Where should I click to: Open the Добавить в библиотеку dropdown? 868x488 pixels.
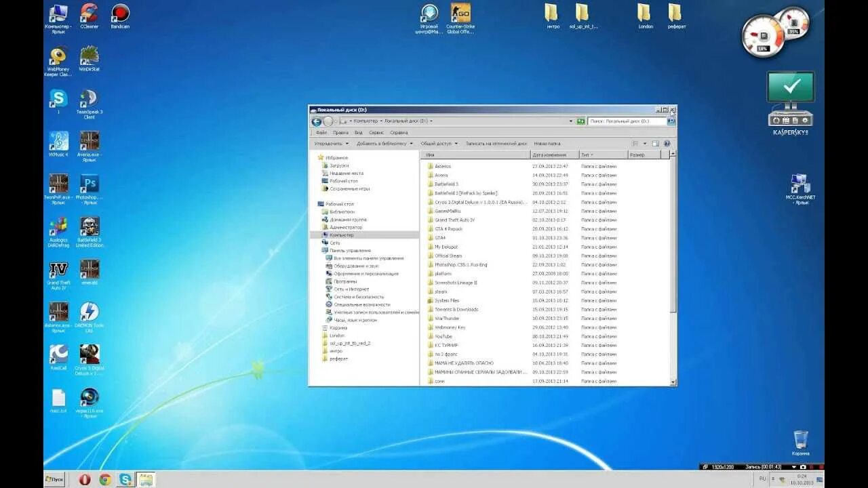tap(384, 144)
